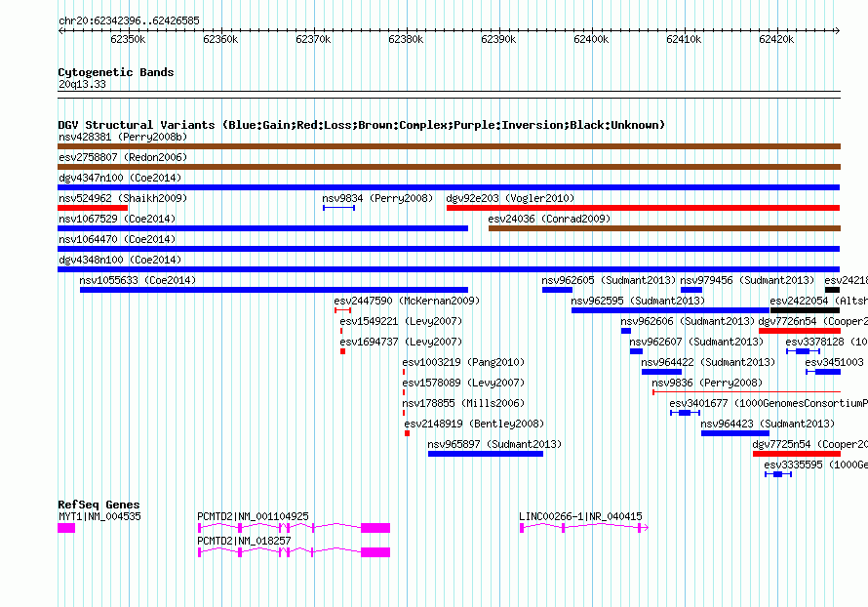Click the 62400k ruler position label
Screen dimensions: 868x607
point(591,39)
